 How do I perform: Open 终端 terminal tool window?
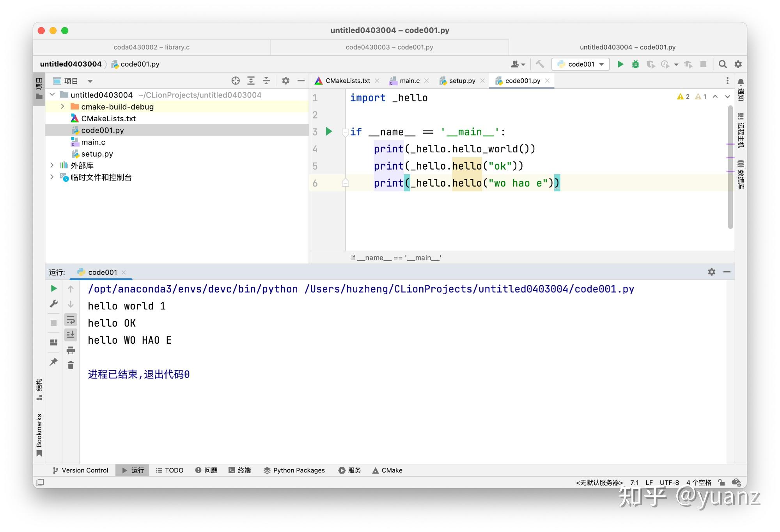pyautogui.click(x=240, y=470)
